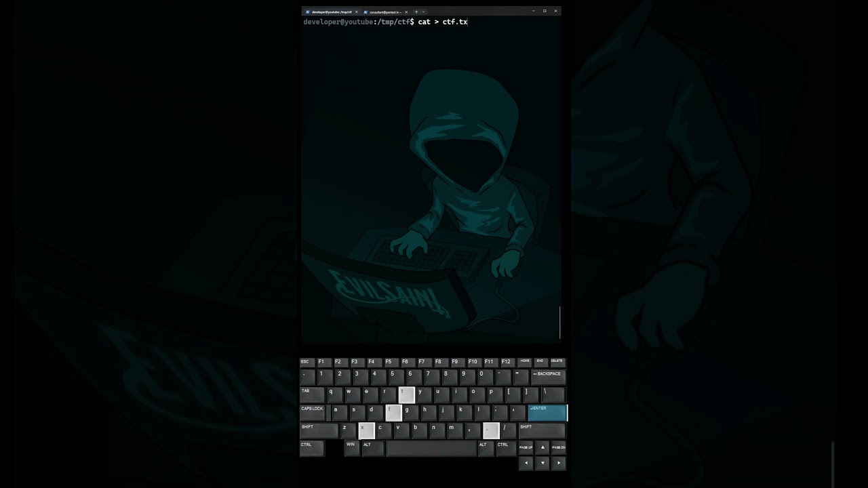Screen dimensions: 868x488
Task: Click the F12 key
Action: click(509, 363)
